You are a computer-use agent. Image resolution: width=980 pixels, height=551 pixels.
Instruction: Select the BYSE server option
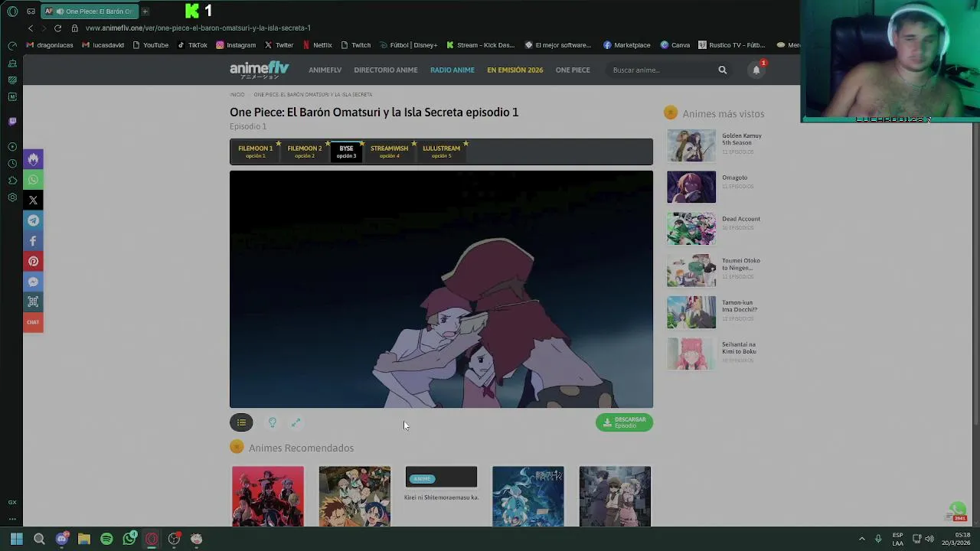tap(346, 152)
